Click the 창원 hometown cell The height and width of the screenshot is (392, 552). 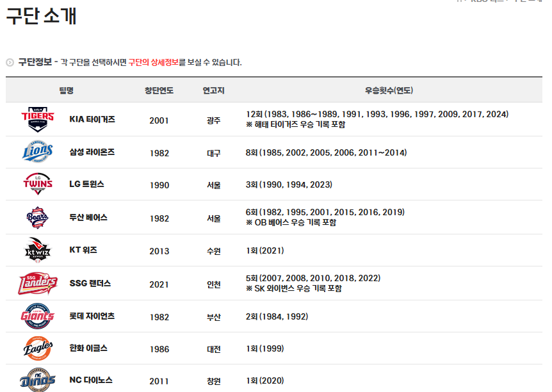[x=214, y=382]
